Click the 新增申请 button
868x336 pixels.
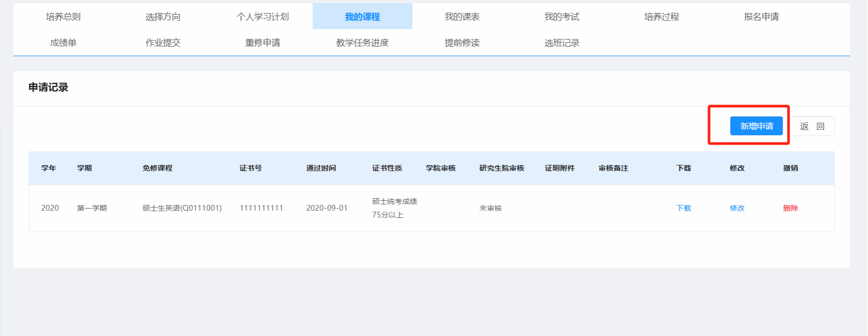point(756,126)
